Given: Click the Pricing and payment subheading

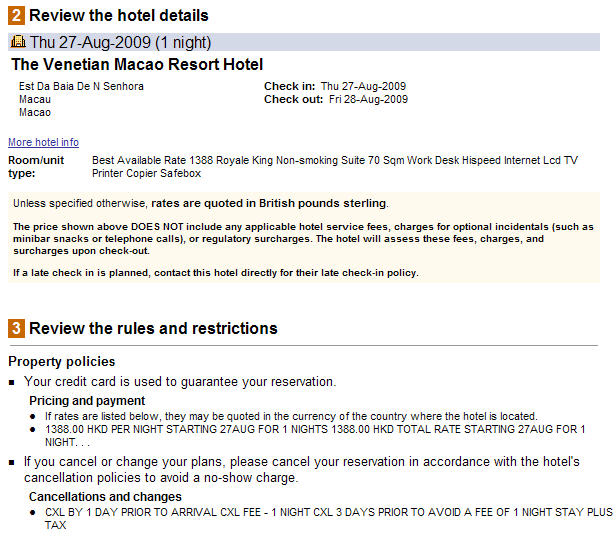Looking at the screenshot, I should tap(87, 401).
